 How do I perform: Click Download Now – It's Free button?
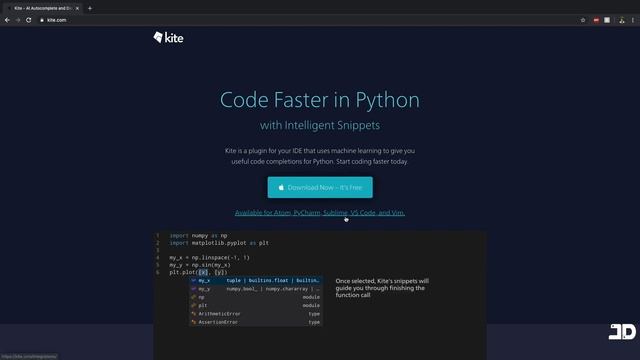click(x=320, y=187)
